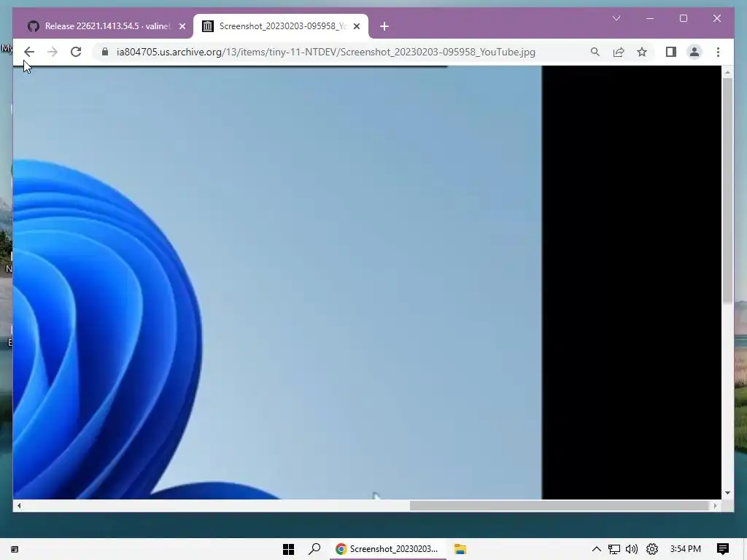The image size is (747, 560).
Task: Open File Explorer from taskbar
Action: click(x=460, y=549)
